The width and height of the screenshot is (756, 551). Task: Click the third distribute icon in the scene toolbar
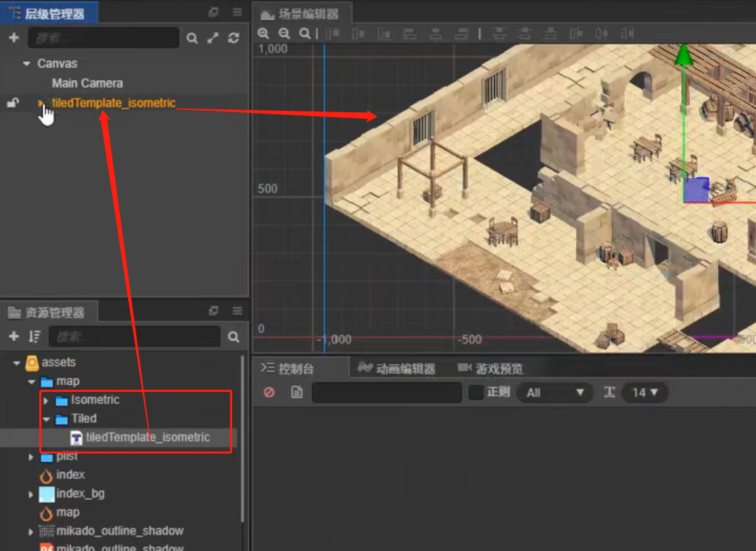pos(550,33)
